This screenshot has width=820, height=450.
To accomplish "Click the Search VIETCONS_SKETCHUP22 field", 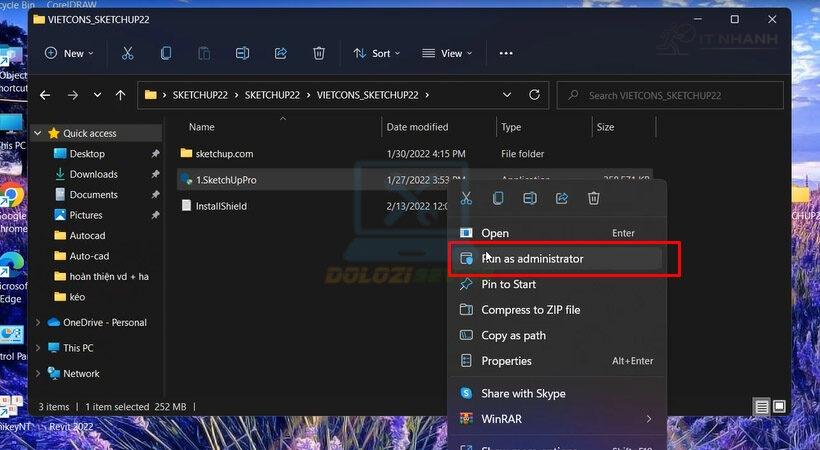I will 670,95.
